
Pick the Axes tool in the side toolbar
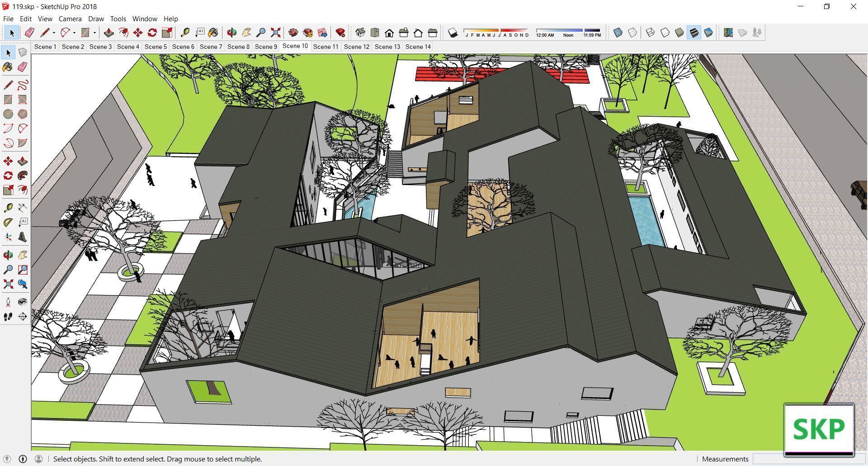(8, 237)
